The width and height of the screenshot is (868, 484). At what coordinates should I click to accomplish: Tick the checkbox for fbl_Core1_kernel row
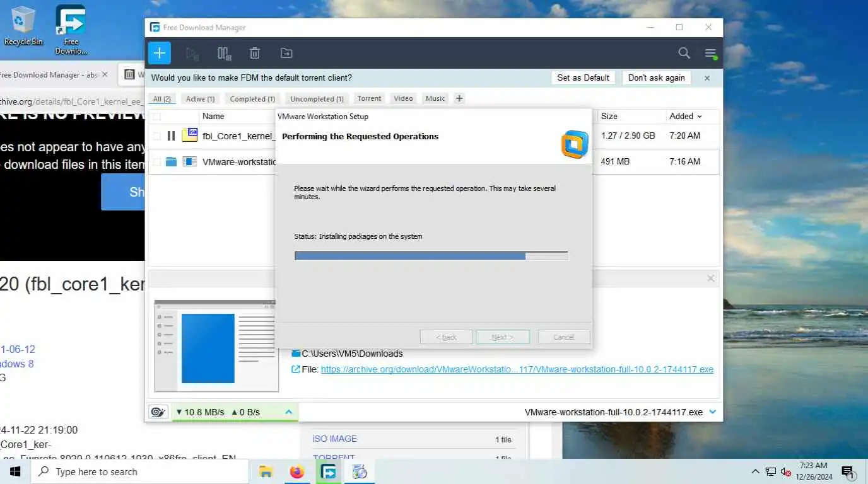(x=156, y=135)
